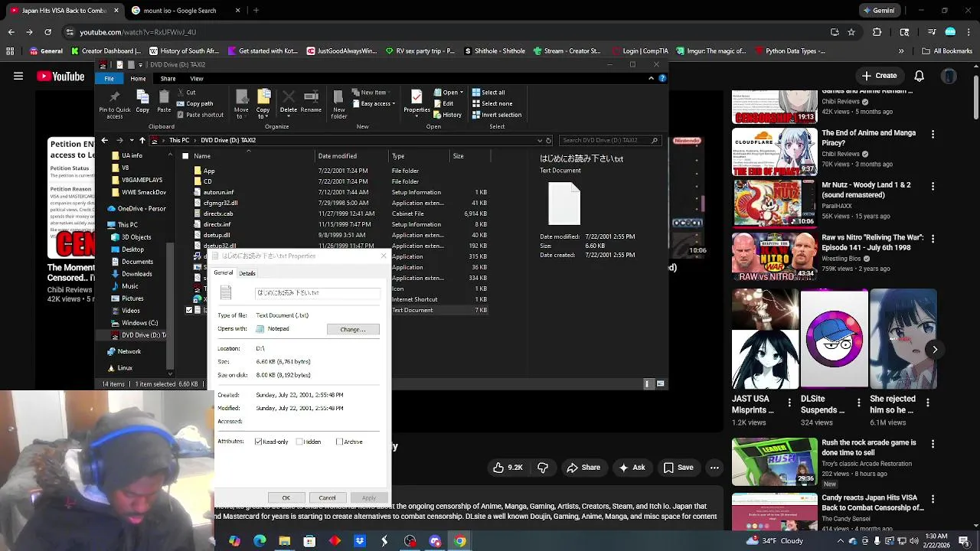Toggle the Read-only attribute checkbox
This screenshot has height=551, width=980.
point(259,442)
